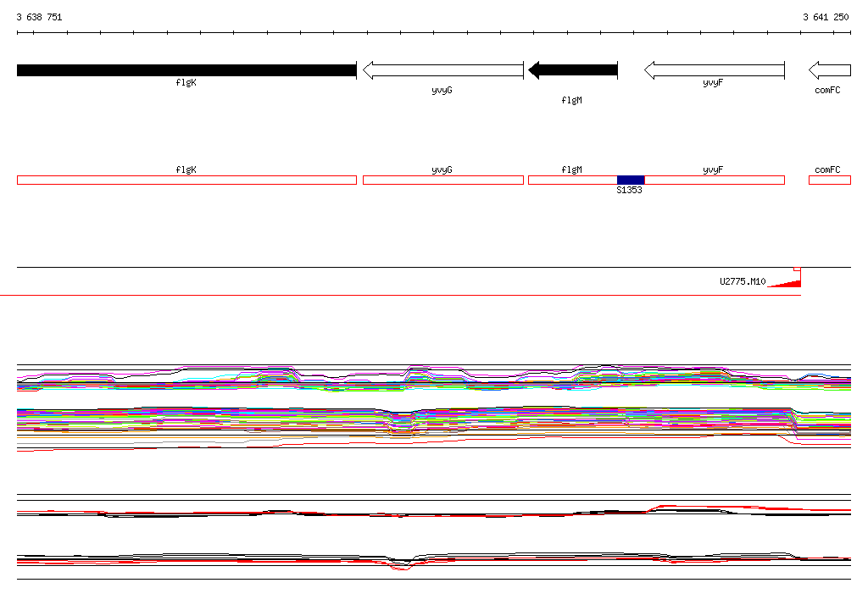Click comFC label above red box
The height and width of the screenshot is (605, 868).
[827, 169]
